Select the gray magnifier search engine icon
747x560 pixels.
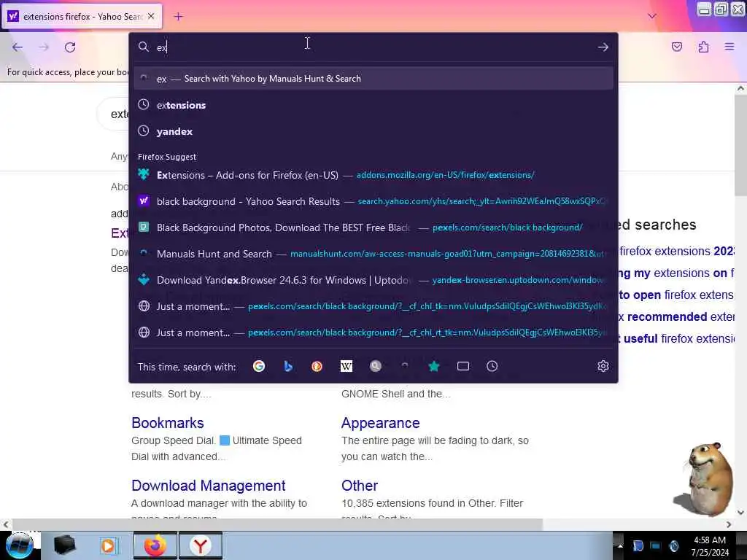(x=376, y=366)
